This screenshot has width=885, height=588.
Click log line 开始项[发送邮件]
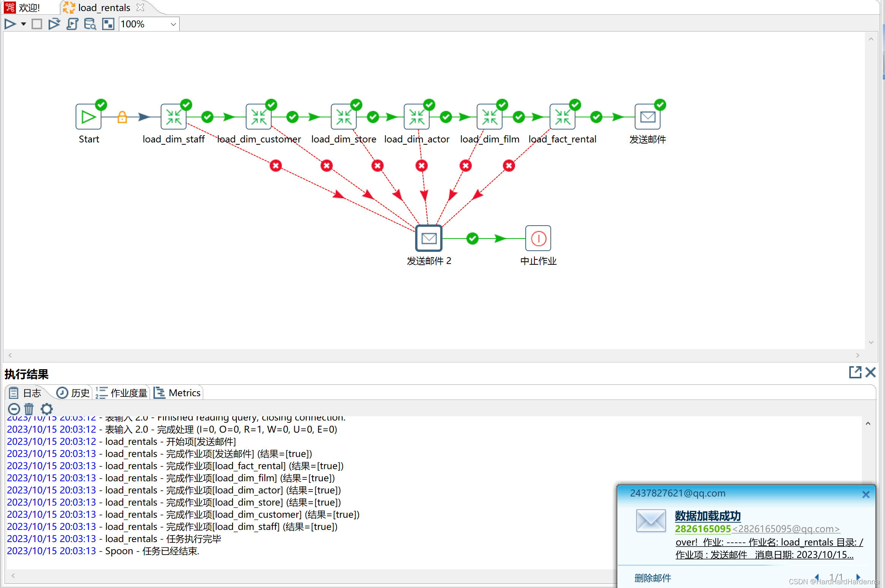point(122,441)
